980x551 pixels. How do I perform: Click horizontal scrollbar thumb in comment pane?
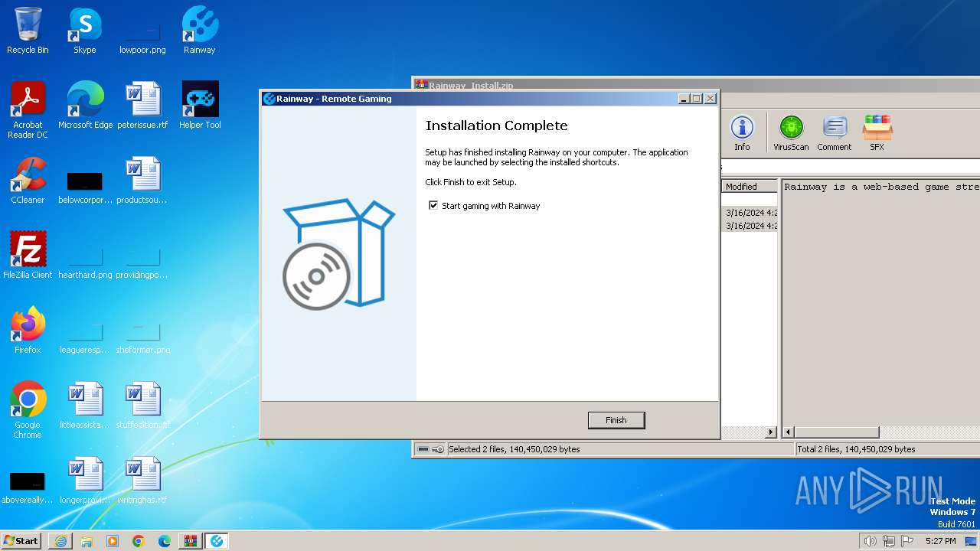click(x=836, y=432)
